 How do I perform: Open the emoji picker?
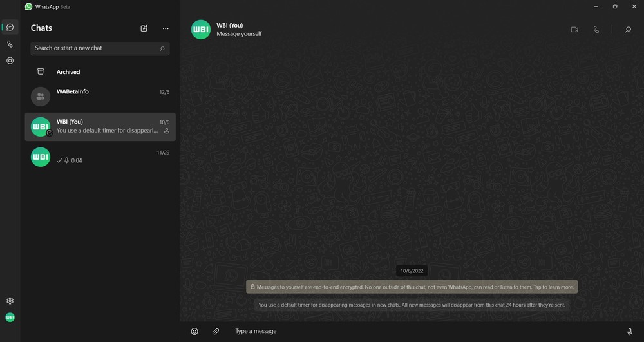(x=194, y=331)
